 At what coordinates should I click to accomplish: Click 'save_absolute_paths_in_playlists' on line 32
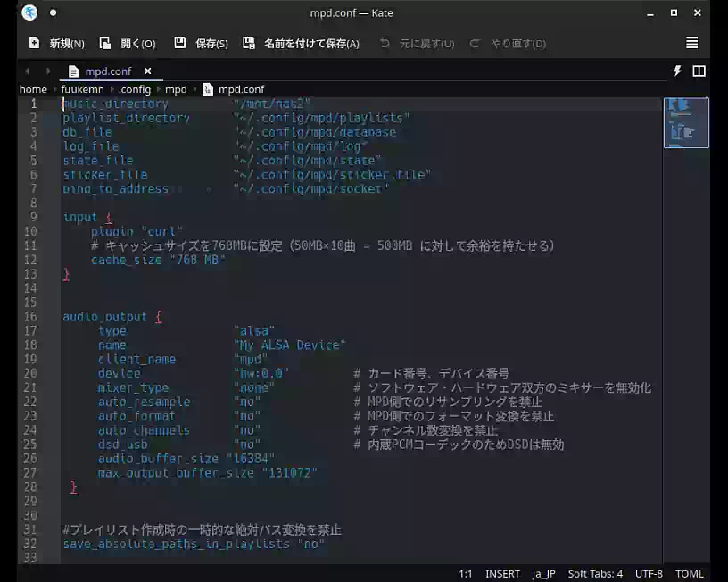tap(176, 544)
